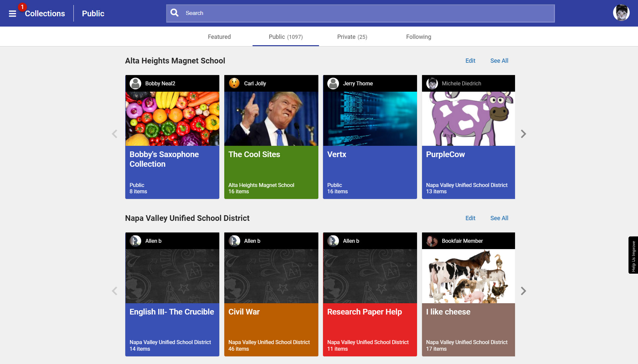Image resolution: width=638 pixels, height=364 pixels.
Task: Click the search magnifier icon
Action: [174, 13]
